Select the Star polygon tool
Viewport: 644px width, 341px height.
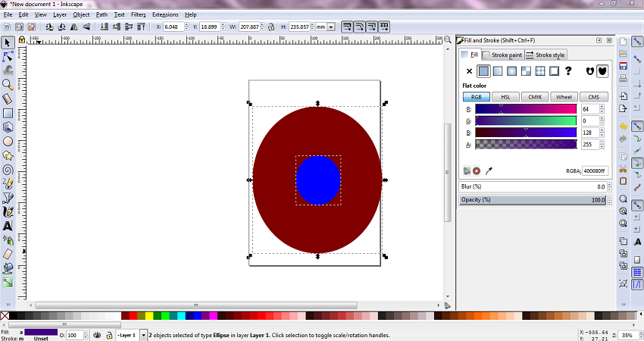pos(8,155)
